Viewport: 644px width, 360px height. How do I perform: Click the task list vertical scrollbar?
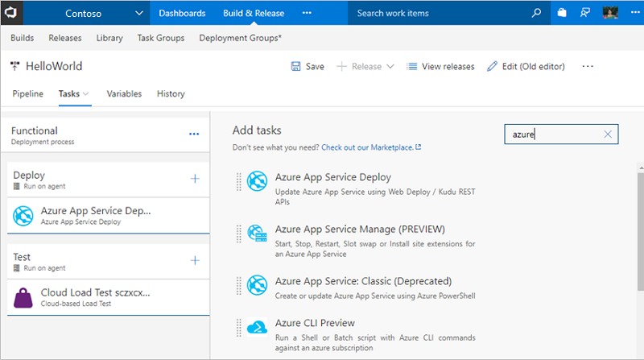coord(641,231)
